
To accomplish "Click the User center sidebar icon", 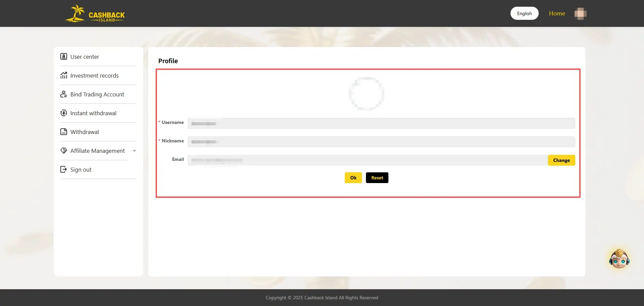I will (x=64, y=56).
